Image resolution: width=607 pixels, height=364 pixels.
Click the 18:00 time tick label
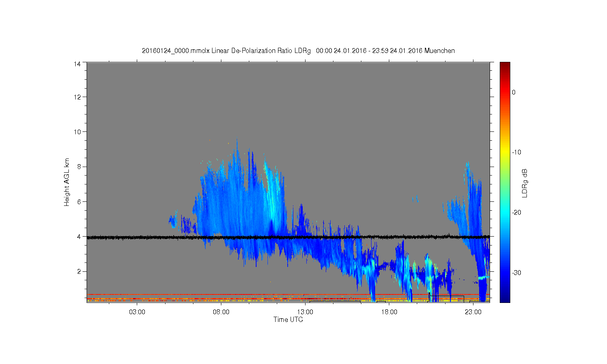point(389,312)
